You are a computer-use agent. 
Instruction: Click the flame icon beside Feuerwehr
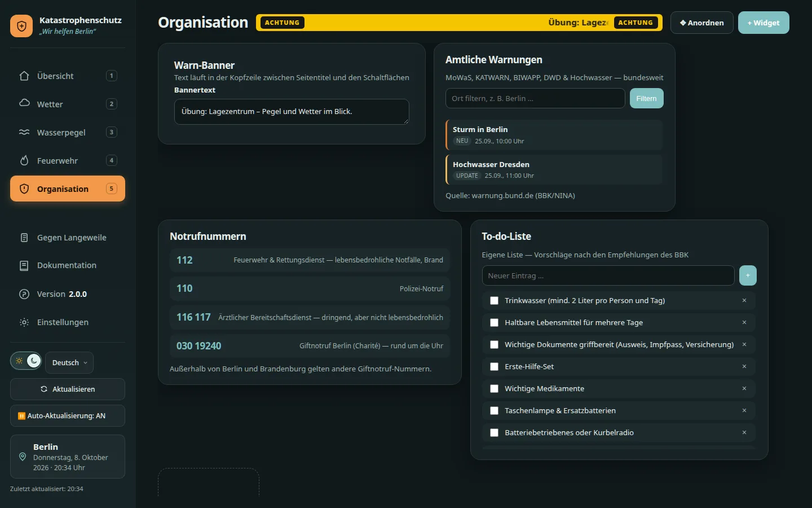click(x=24, y=160)
